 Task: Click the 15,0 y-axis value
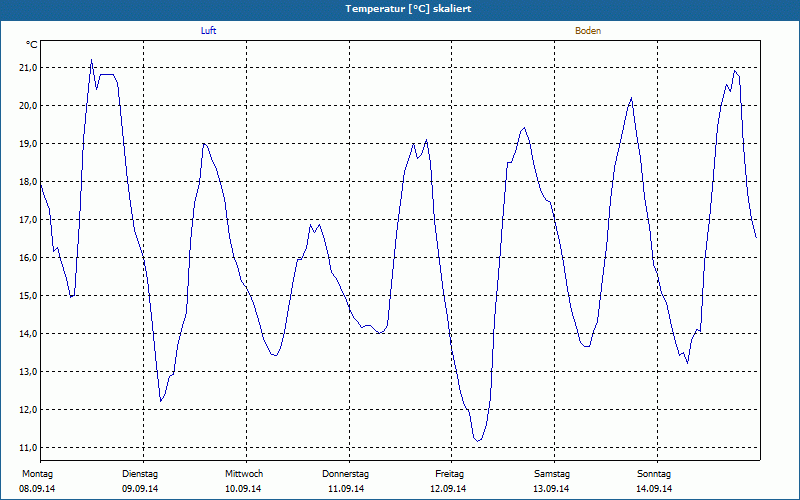[28, 296]
